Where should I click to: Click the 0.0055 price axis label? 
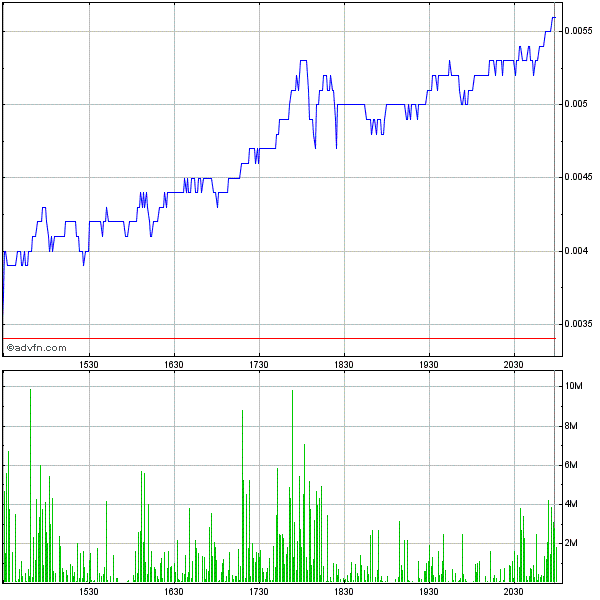click(x=578, y=31)
